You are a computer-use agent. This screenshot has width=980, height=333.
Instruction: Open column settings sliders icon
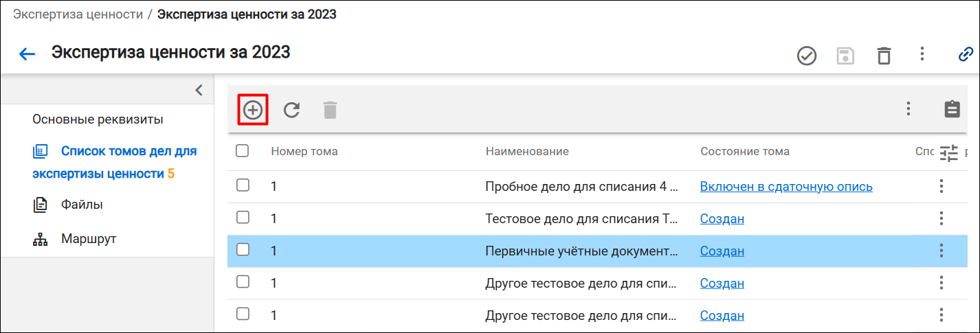pyautogui.click(x=949, y=153)
